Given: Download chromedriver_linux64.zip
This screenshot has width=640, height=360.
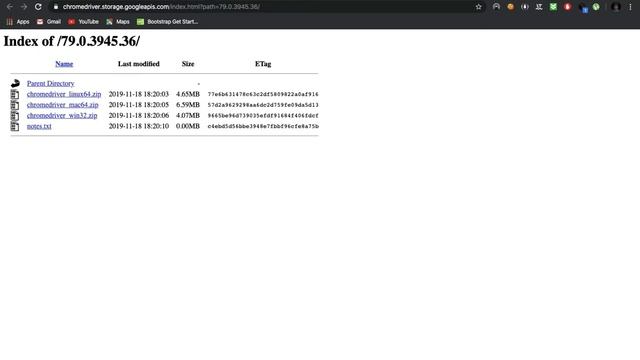Looking at the screenshot, I should click(x=64, y=94).
